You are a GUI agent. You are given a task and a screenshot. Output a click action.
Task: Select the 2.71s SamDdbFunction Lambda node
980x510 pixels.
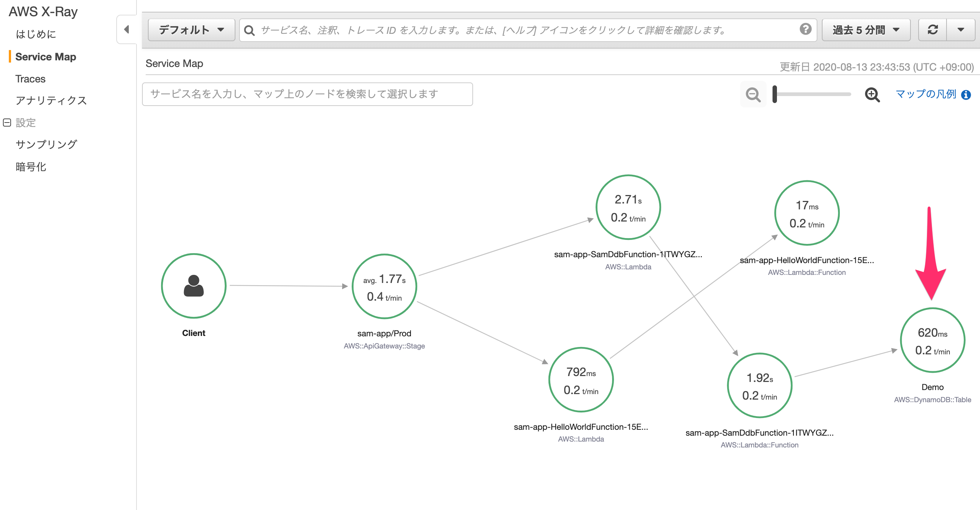[x=628, y=207]
